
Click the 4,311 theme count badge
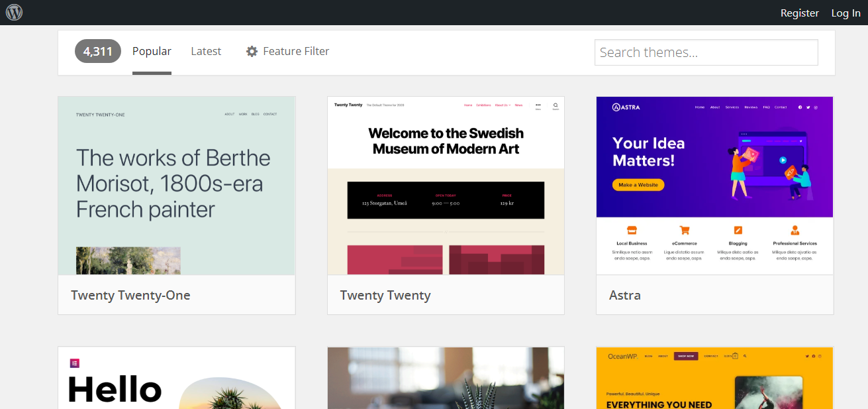point(98,51)
